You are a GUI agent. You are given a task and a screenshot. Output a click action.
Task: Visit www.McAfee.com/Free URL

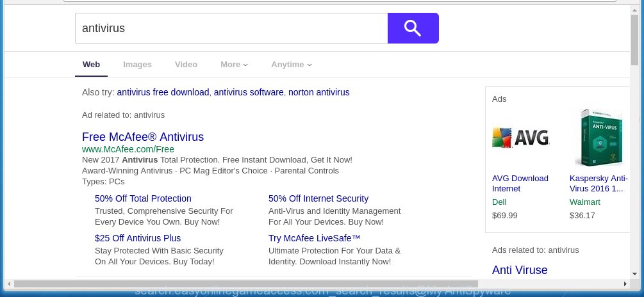[x=128, y=149]
